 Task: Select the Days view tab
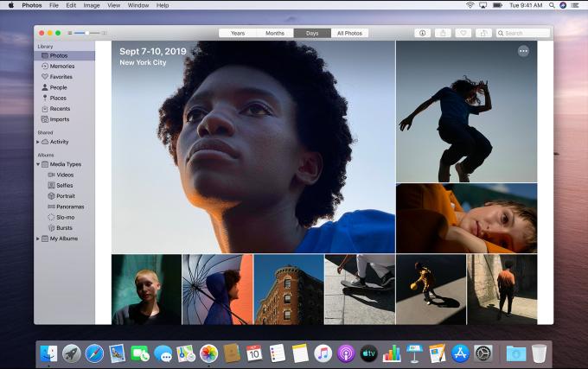(312, 34)
